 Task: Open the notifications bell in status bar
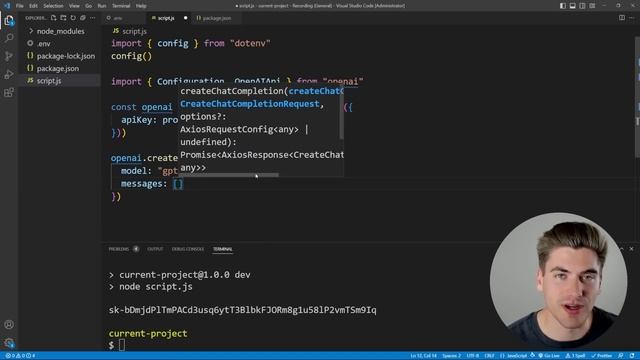coord(632,356)
